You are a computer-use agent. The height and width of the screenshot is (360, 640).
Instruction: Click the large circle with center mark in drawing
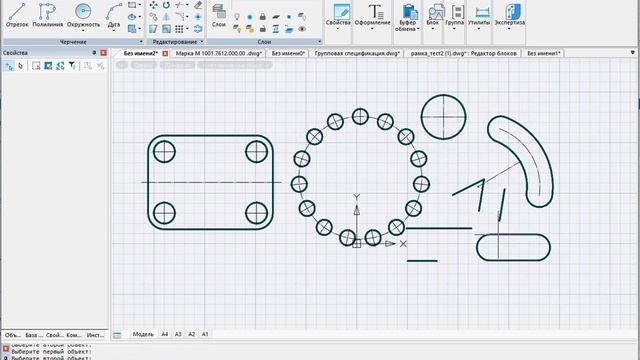click(443, 117)
